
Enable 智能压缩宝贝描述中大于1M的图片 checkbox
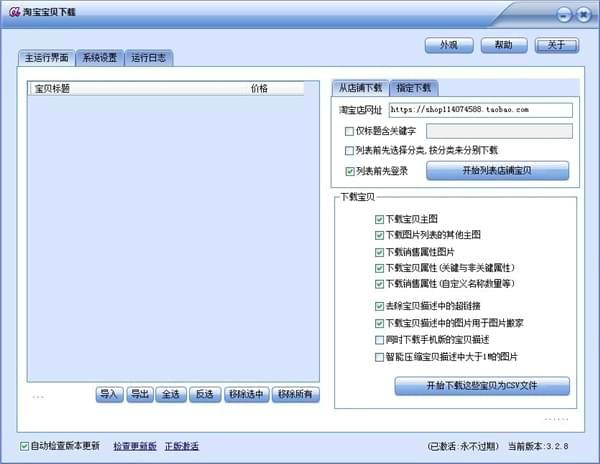379,357
